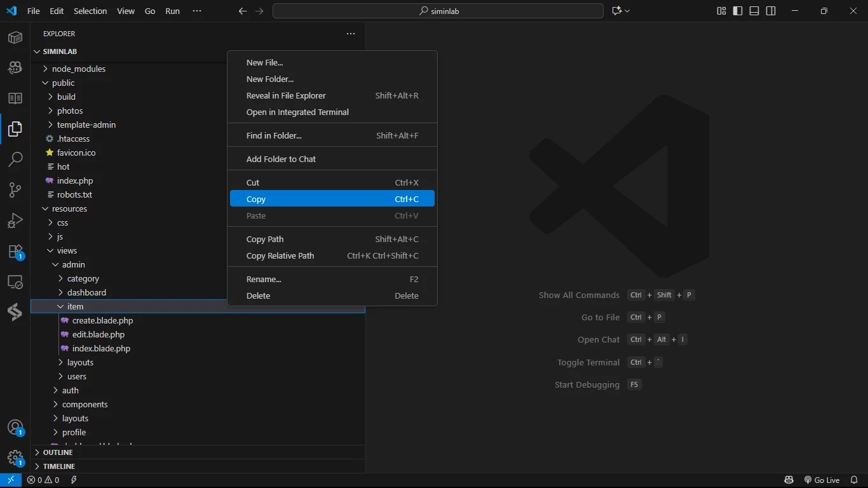The height and width of the screenshot is (488, 868).
Task: Click the Accounts icon in activity bar
Action: (15, 428)
